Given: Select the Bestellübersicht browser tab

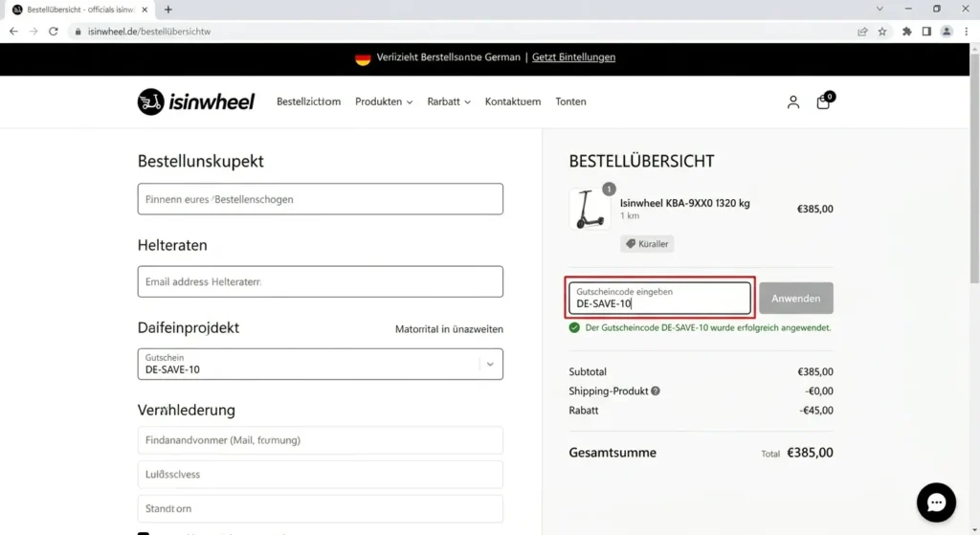Looking at the screenshot, I should 79,10.
